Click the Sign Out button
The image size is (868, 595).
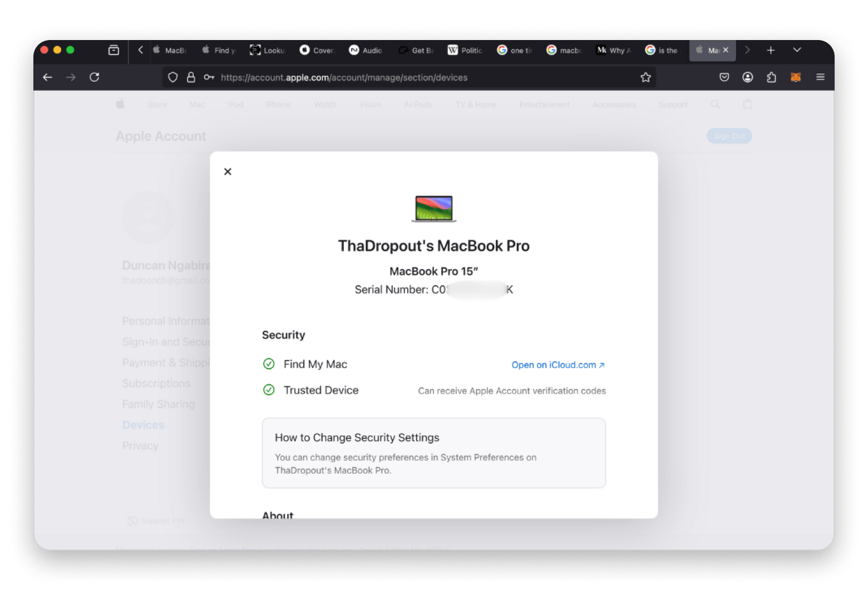[729, 136]
